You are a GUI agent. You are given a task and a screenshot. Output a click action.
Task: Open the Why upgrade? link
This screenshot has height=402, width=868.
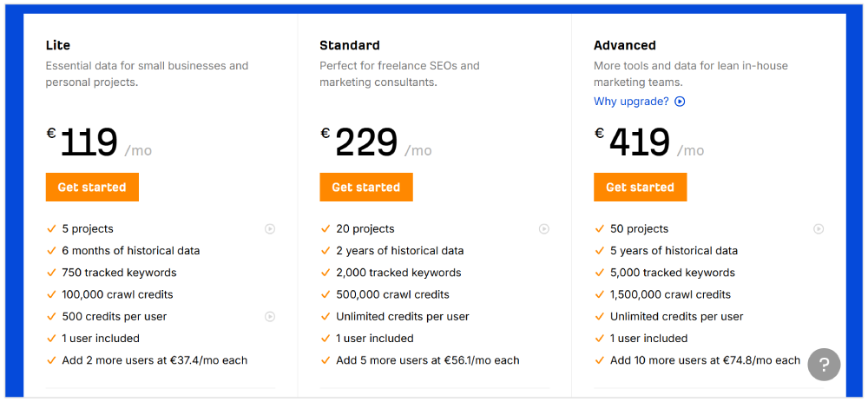click(x=631, y=102)
